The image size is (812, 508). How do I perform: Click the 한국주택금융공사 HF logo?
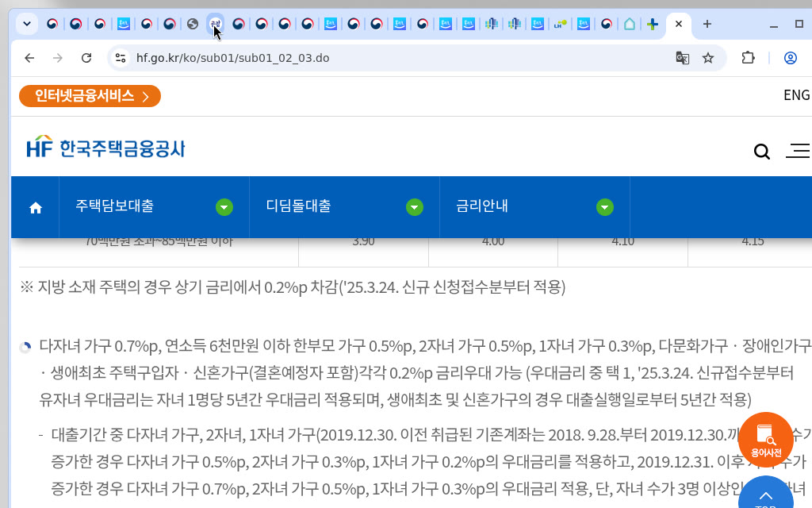[x=105, y=147]
